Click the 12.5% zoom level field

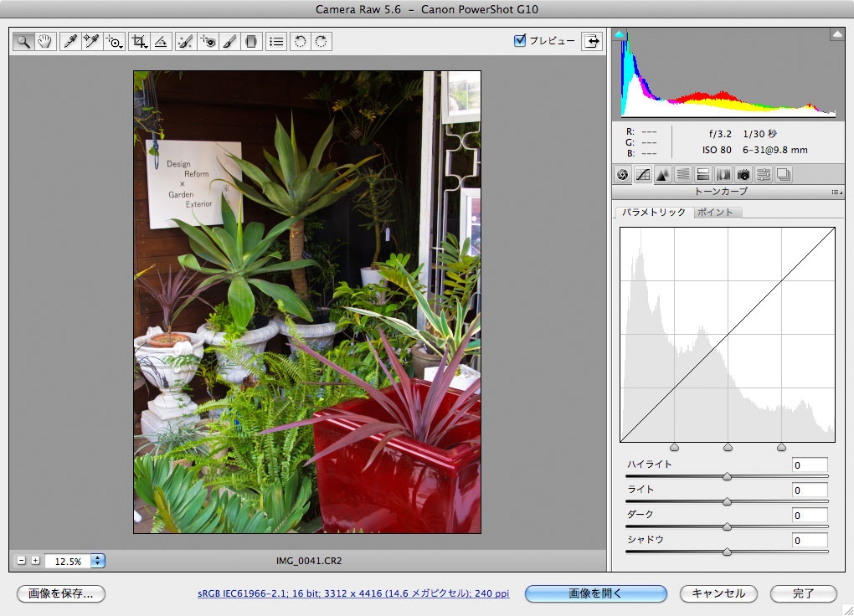point(68,561)
